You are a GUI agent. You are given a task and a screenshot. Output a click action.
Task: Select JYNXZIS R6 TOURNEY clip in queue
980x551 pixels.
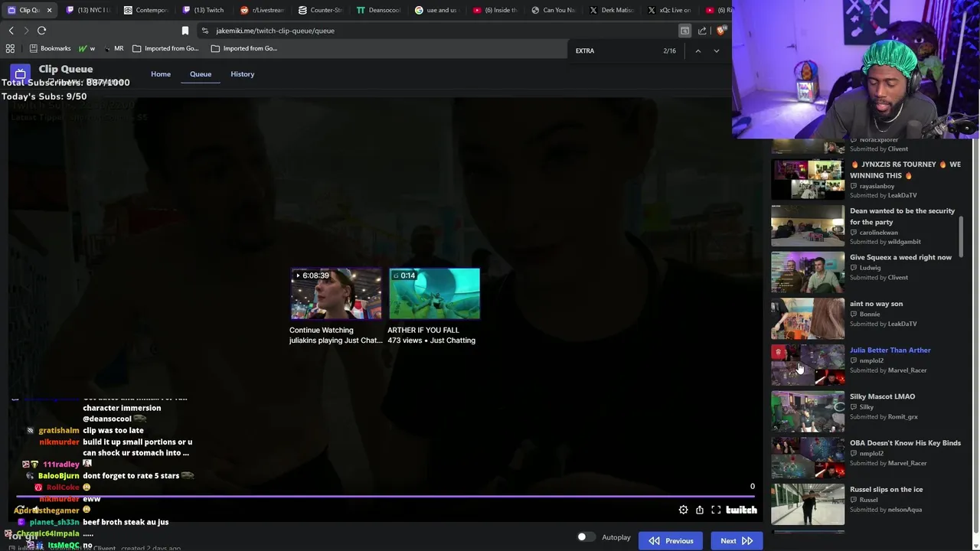[865, 179]
